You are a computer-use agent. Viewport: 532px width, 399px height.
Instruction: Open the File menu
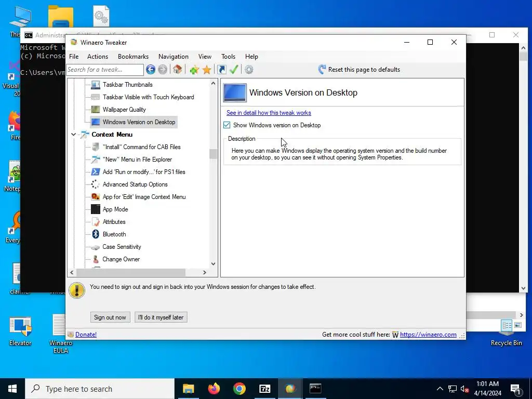[x=74, y=57]
